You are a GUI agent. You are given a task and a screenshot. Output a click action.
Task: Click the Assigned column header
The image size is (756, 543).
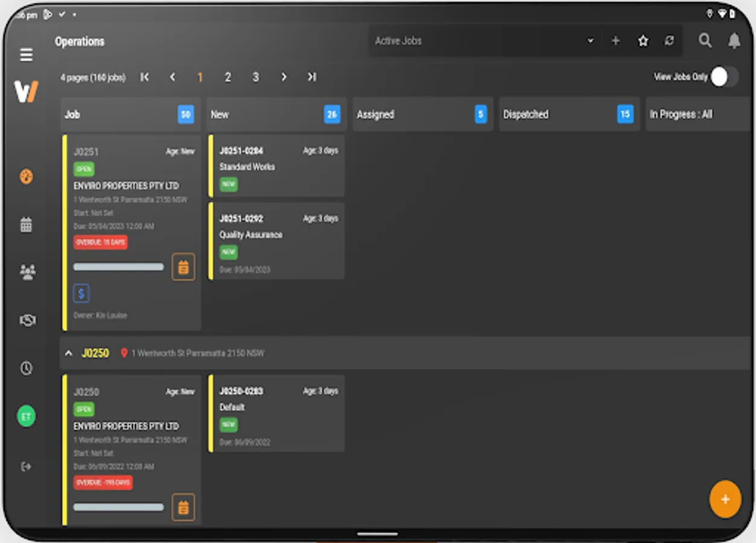423,114
